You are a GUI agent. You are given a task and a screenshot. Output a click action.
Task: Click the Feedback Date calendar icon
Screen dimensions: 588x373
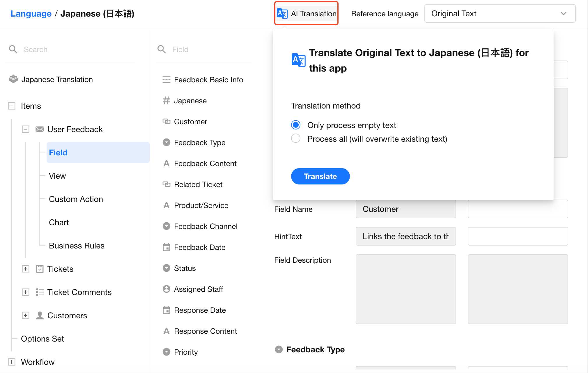(x=166, y=247)
